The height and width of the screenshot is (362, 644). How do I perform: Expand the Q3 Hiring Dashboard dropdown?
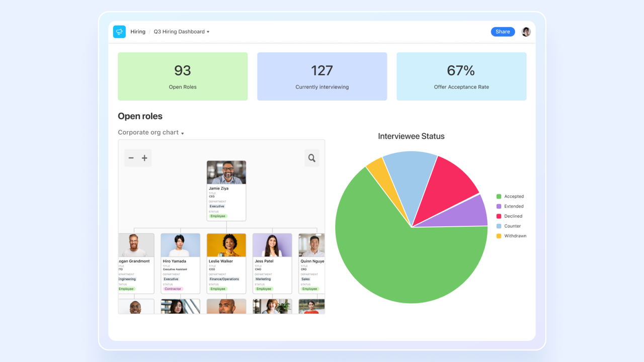182,32
